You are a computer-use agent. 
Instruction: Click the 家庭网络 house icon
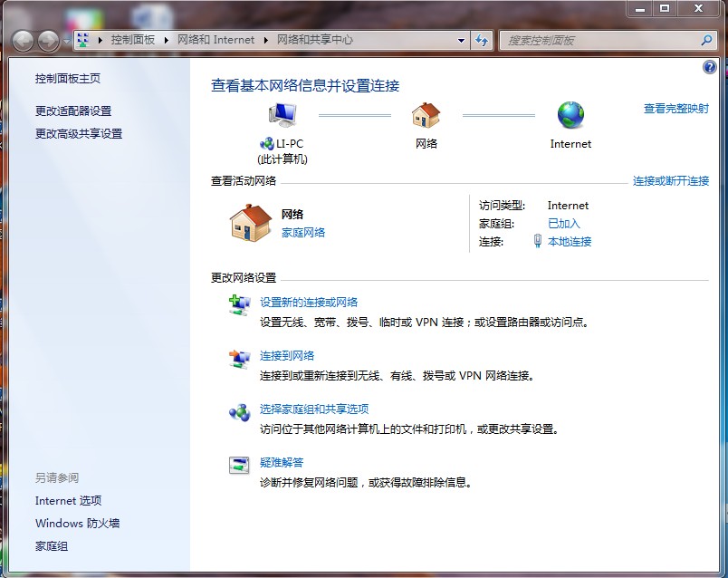(250, 224)
